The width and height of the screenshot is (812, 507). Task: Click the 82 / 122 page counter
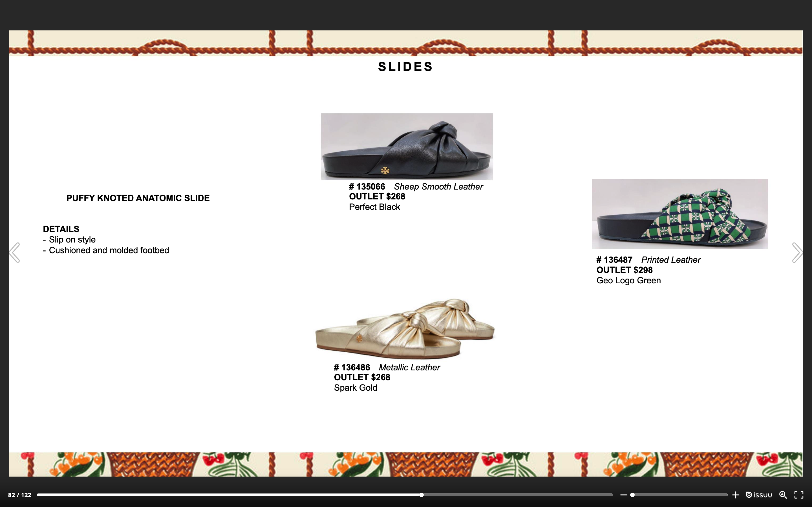pos(19,495)
